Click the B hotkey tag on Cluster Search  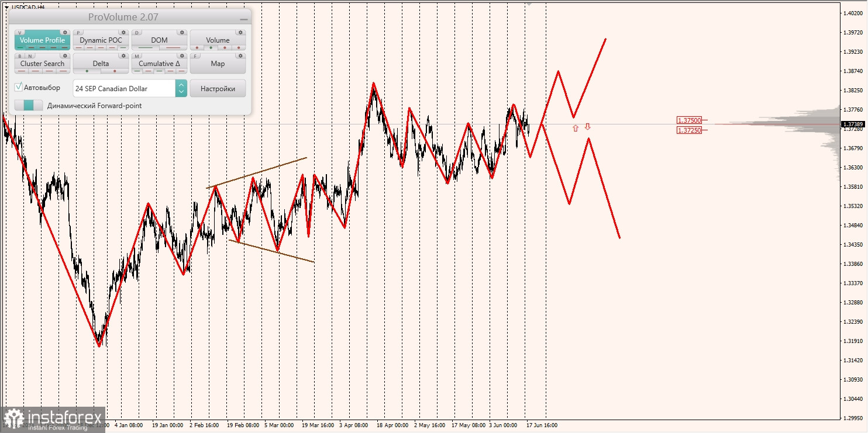[x=20, y=56]
